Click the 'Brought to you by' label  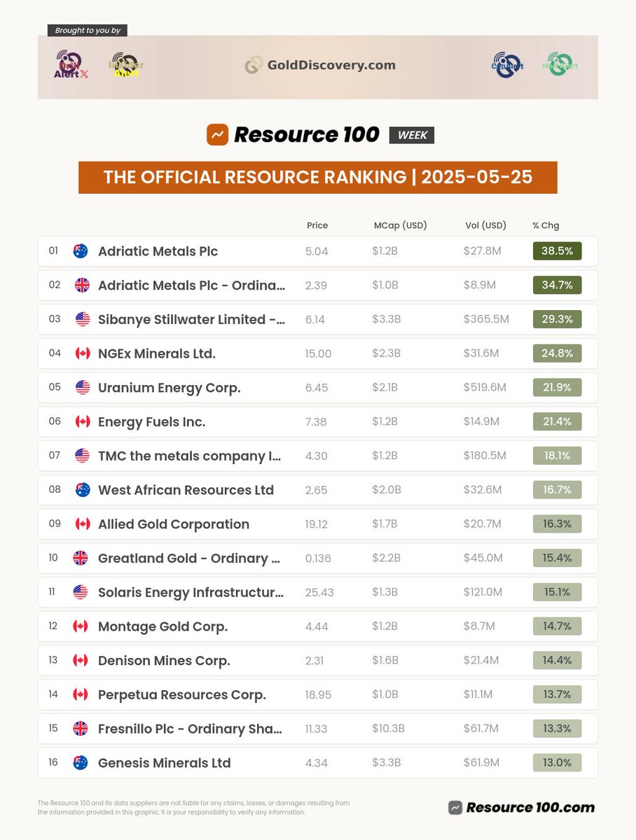coord(88,31)
